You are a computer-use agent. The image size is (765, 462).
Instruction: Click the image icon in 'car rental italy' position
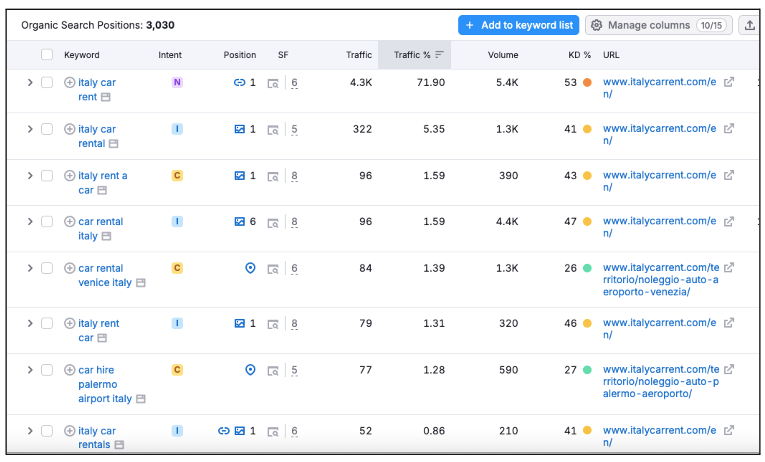(240, 222)
